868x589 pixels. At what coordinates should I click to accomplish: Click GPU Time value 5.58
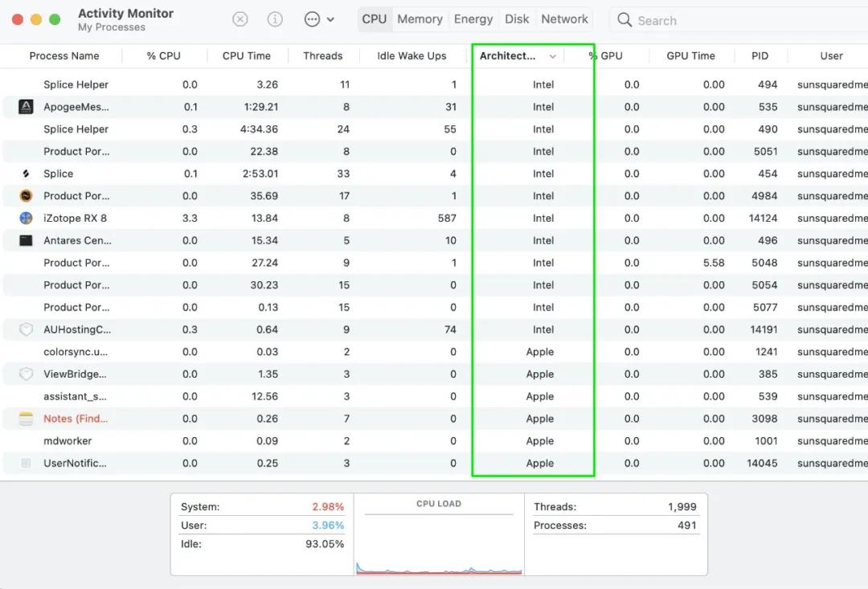pos(714,263)
